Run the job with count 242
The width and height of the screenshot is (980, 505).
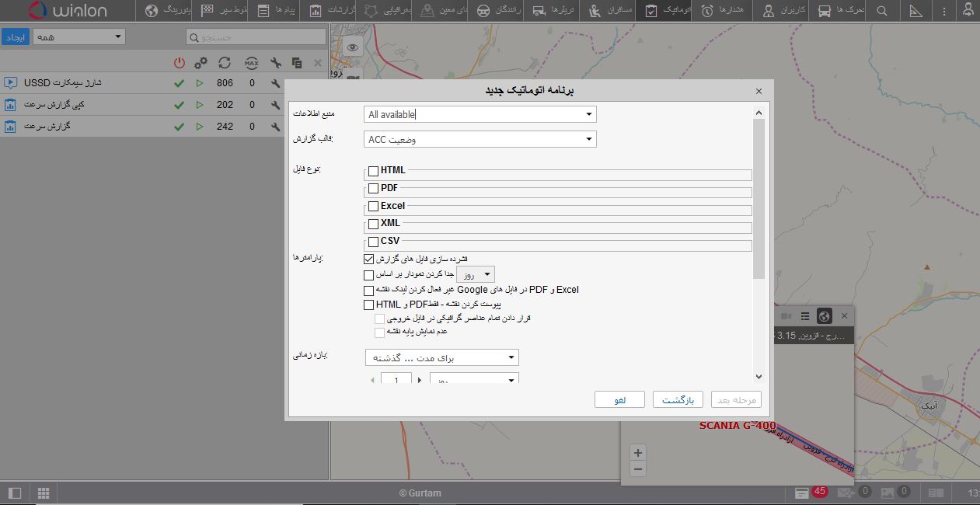coord(200,126)
